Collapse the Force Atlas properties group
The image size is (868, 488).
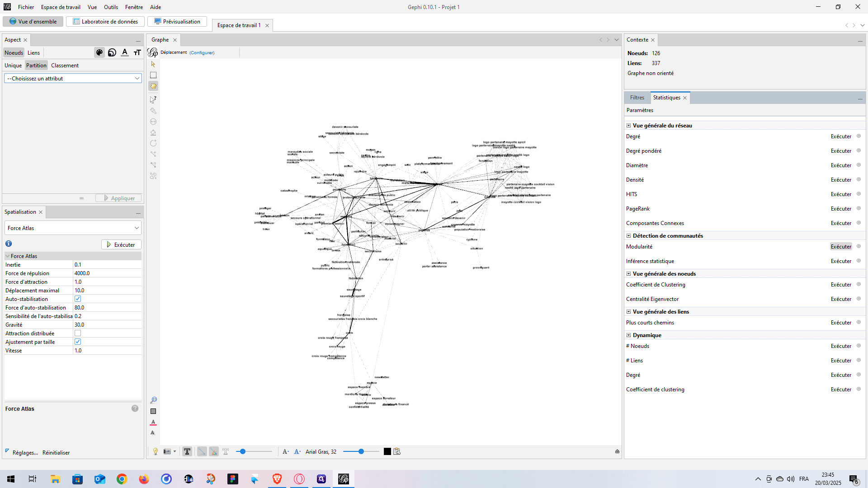8,256
